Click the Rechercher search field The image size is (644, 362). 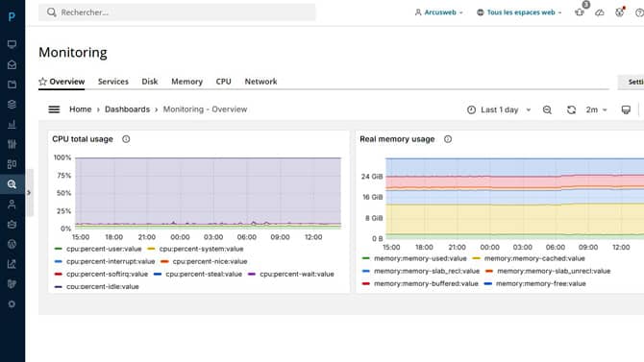[x=177, y=12]
